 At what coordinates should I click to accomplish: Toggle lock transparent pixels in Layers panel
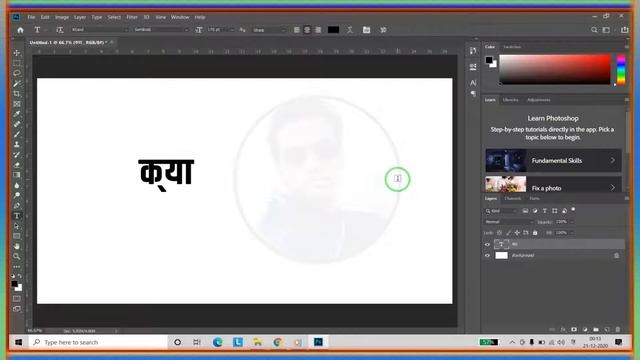[x=499, y=233]
